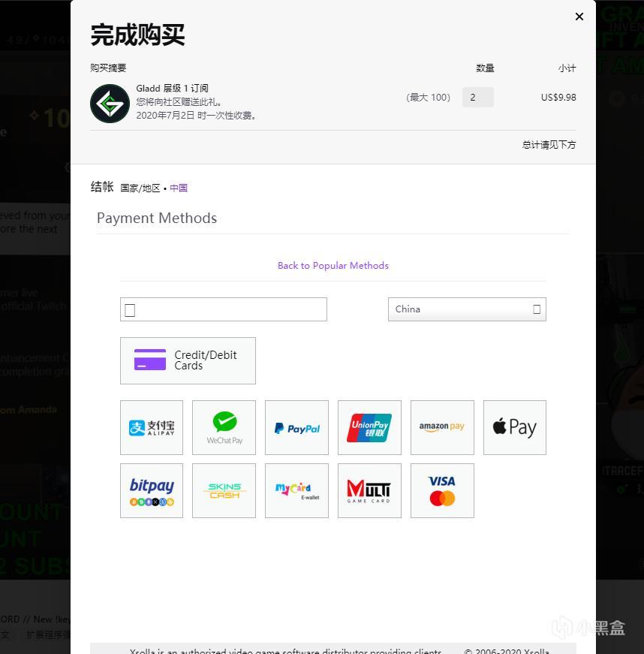This screenshot has height=654, width=644.
Task: Click the 总计请见下方 text
Action: click(549, 145)
